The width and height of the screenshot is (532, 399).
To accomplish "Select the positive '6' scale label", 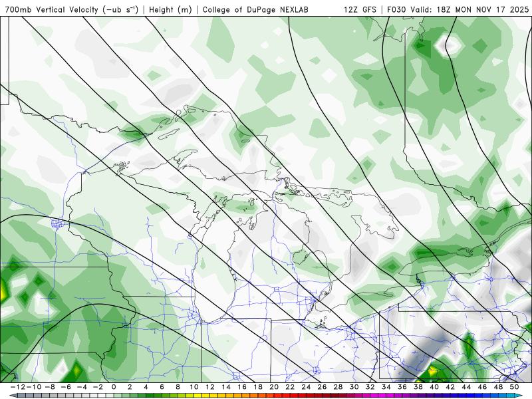I will tap(162, 387).
